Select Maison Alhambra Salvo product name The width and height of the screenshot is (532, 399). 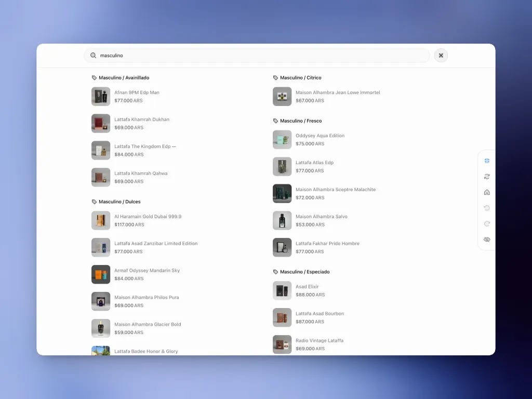pos(321,217)
